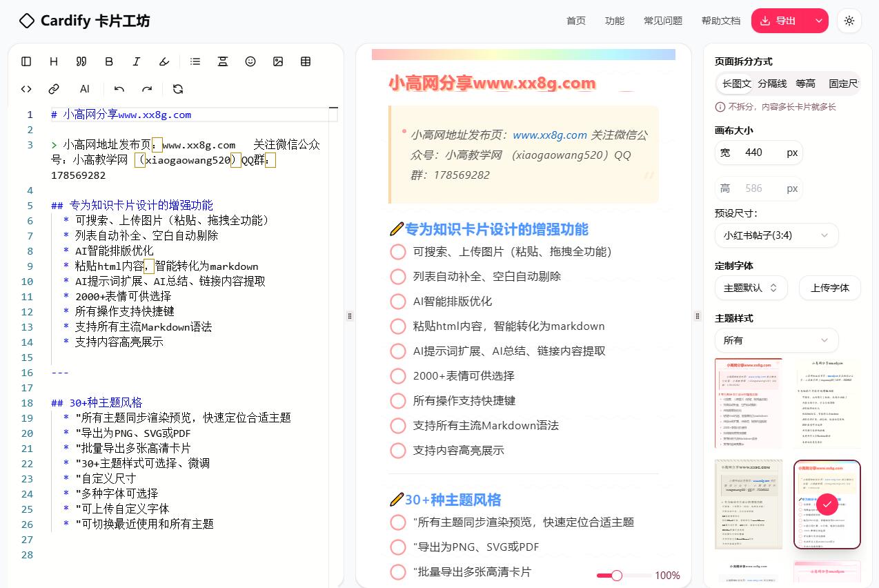The width and height of the screenshot is (879, 588).
Task: Insert a horizontal divider line icon
Action: pos(223,61)
